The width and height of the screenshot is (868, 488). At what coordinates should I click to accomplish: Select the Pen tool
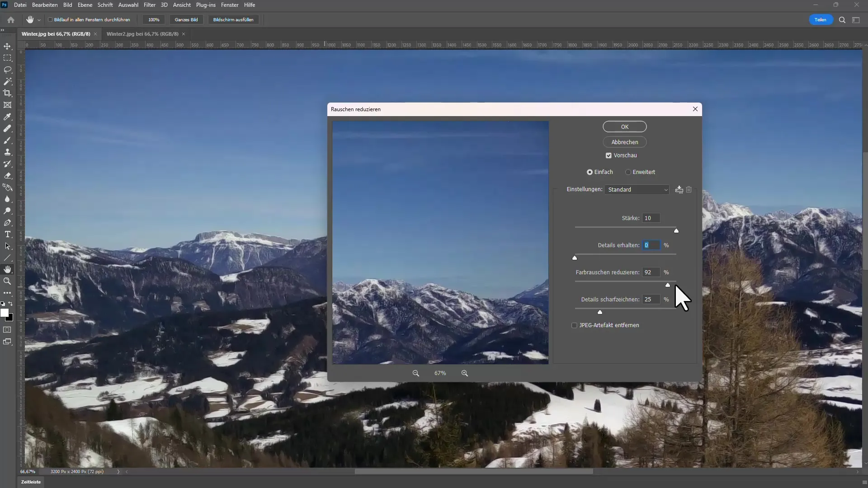click(8, 222)
